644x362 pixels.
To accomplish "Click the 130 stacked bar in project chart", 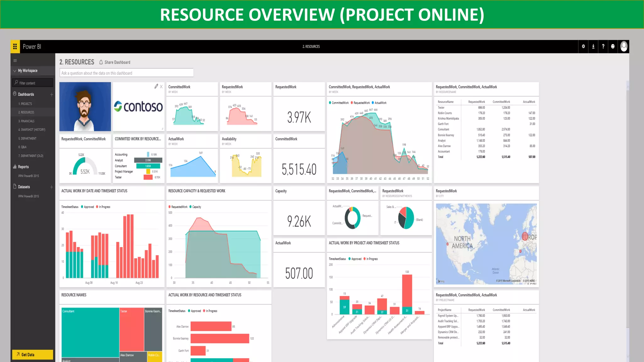I will (407, 295).
